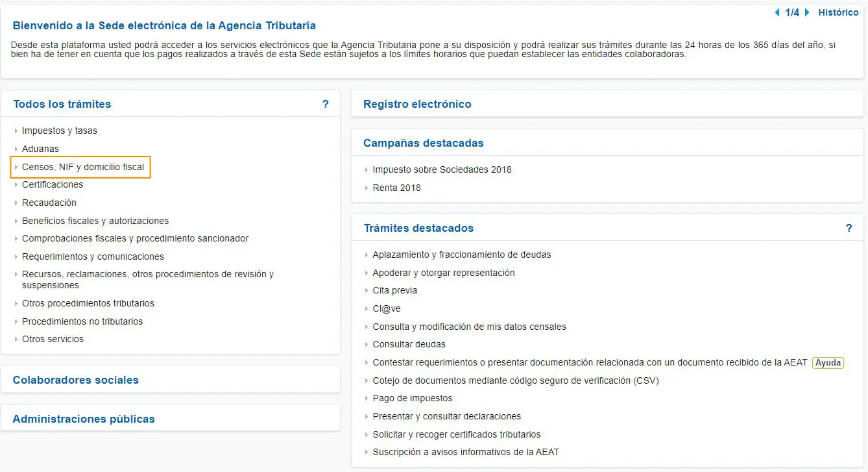Open Otros procedimientos tributarios

(88, 303)
